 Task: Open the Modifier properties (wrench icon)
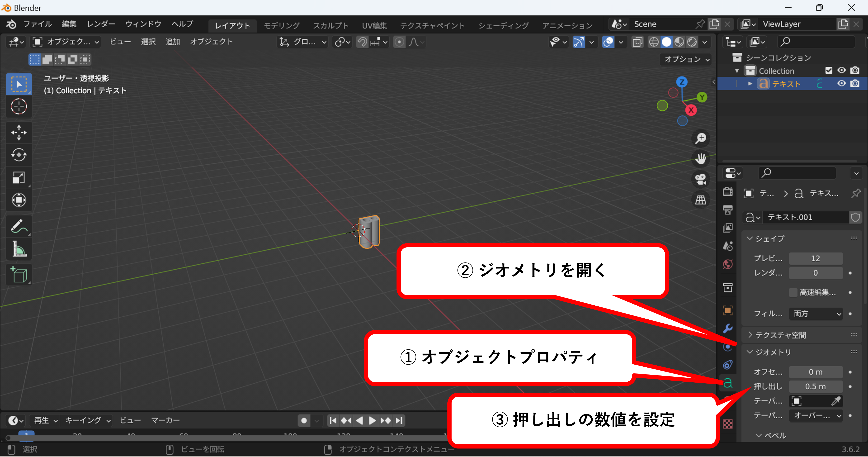(728, 328)
